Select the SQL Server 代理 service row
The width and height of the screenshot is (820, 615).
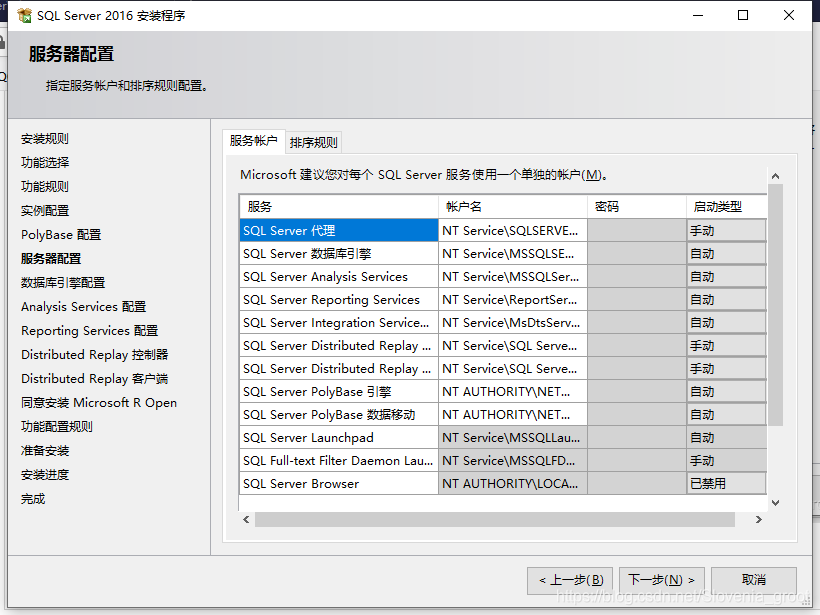(x=339, y=231)
